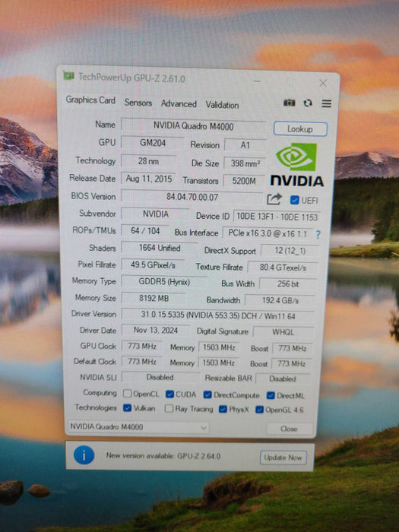Minimize the GPU-Z window
399x532 pixels.
(x=257, y=81)
